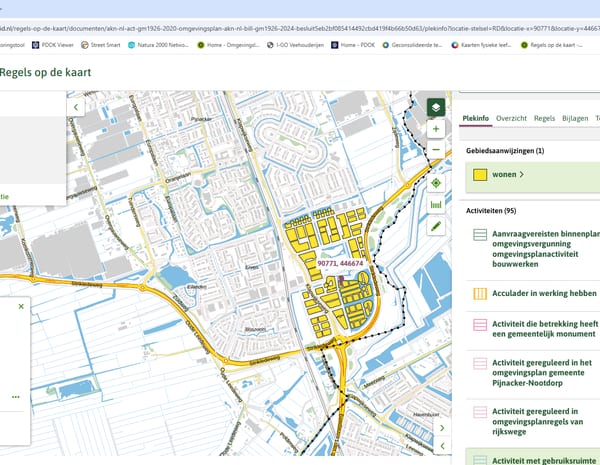Center map on current location
Screen dimensions: 600x465
pos(435,183)
